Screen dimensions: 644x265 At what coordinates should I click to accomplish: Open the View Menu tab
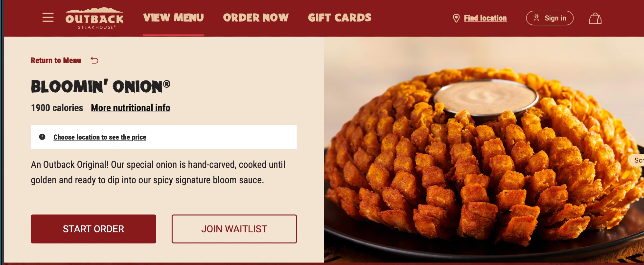click(x=173, y=18)
